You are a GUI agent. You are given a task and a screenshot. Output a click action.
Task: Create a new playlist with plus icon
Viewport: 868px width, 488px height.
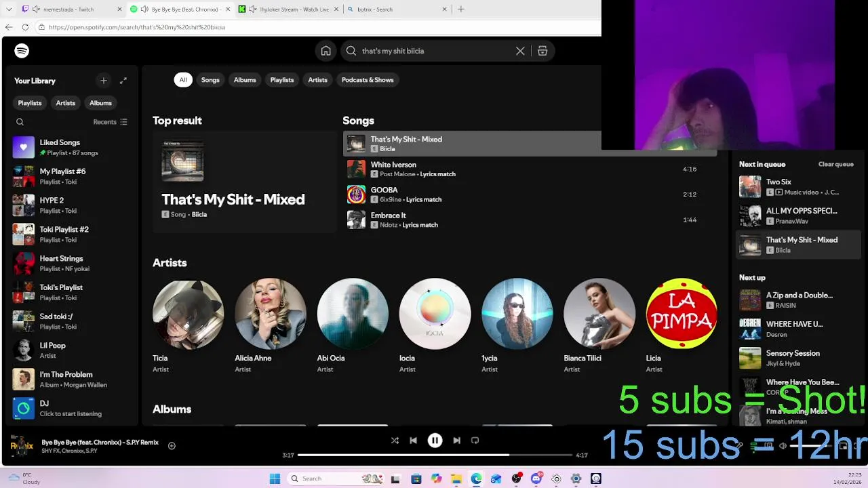104,81
